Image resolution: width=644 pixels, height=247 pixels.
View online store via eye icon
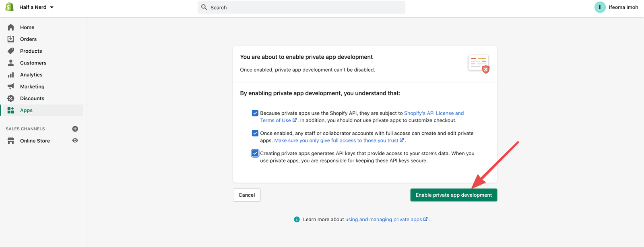(75, 140)
